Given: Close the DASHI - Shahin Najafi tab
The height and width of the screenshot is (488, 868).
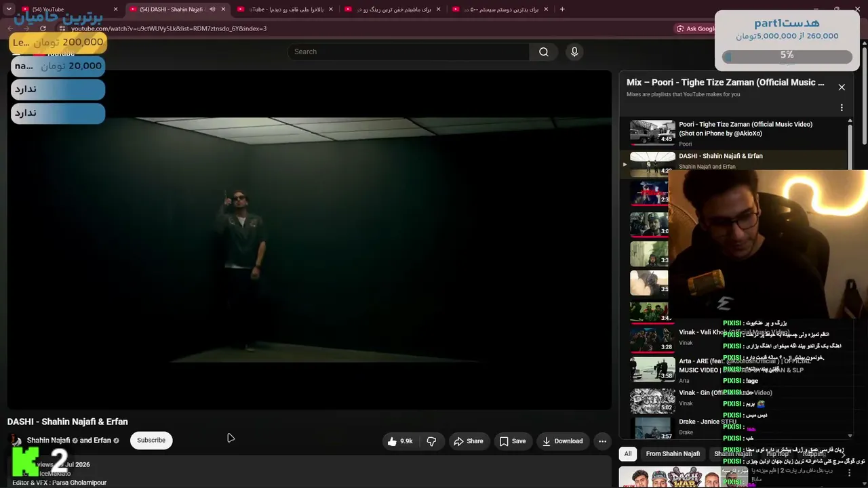Looking at the screenshot, I should point(223,9).
